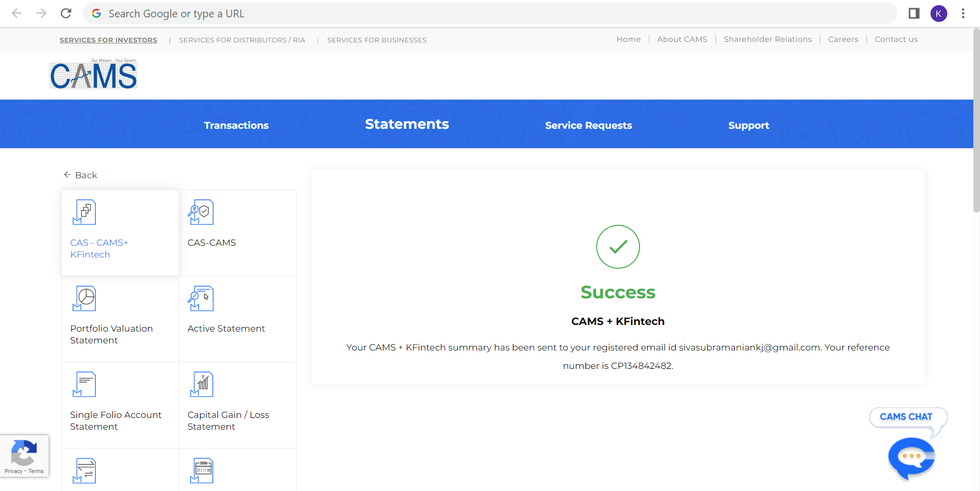Click the reCAPTCHA Privacy link
The width and height of the screenshot is (980, 491).
(13, 471)
